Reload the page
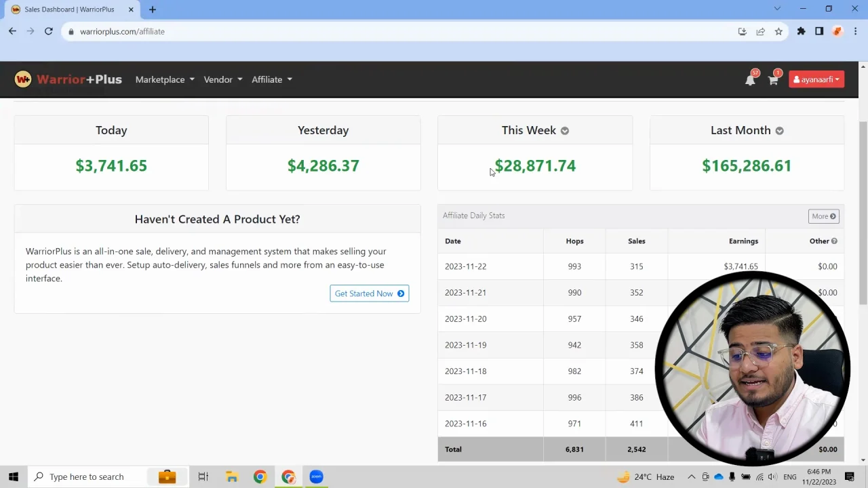The width and height of the screenshot is (868, 488). pos(48,31)
